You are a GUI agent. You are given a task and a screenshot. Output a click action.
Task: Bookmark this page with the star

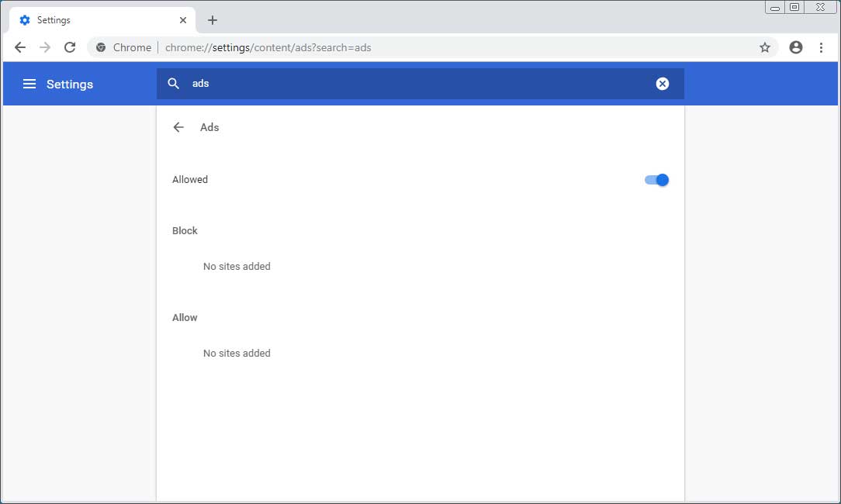(x=765, y=47)
